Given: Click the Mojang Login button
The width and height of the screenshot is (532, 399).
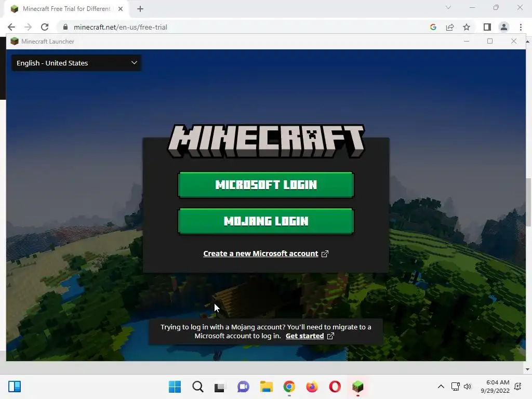Looking at the screenshot, I should click(265, 221).
